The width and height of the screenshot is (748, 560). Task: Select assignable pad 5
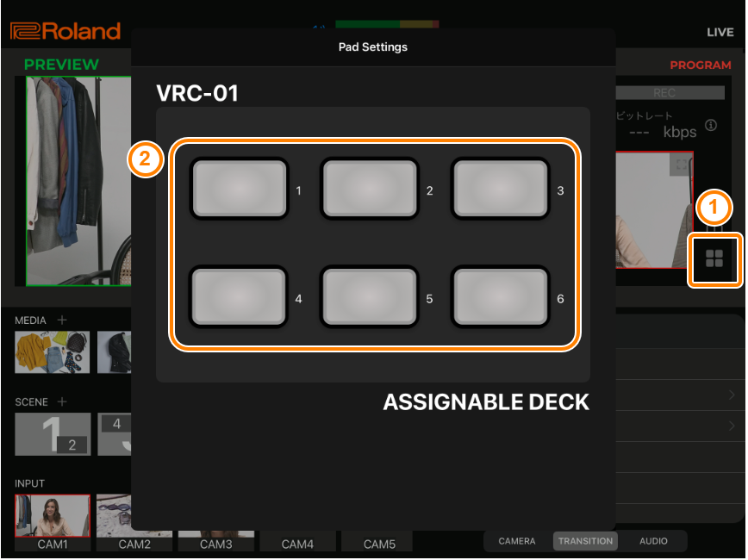point(369,297)
